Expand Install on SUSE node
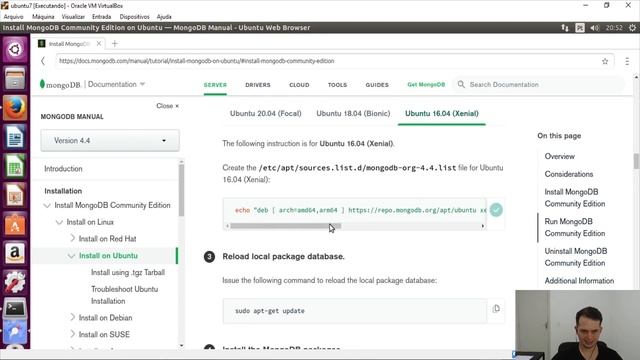This screenshot has height=360, width=640. (x=73, y=334)
